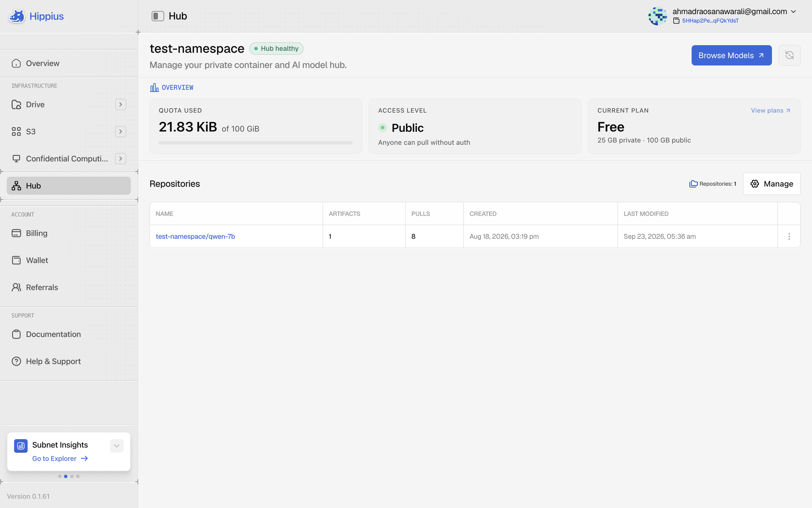
Task: Select the fourth carousel dot under Subnet Insights
Action: tap(78, 476)
